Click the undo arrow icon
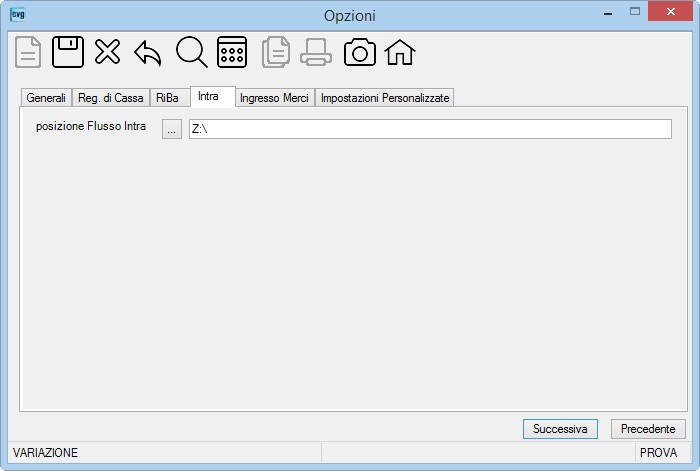The image size is (700, 471). (x=147, y=54)
